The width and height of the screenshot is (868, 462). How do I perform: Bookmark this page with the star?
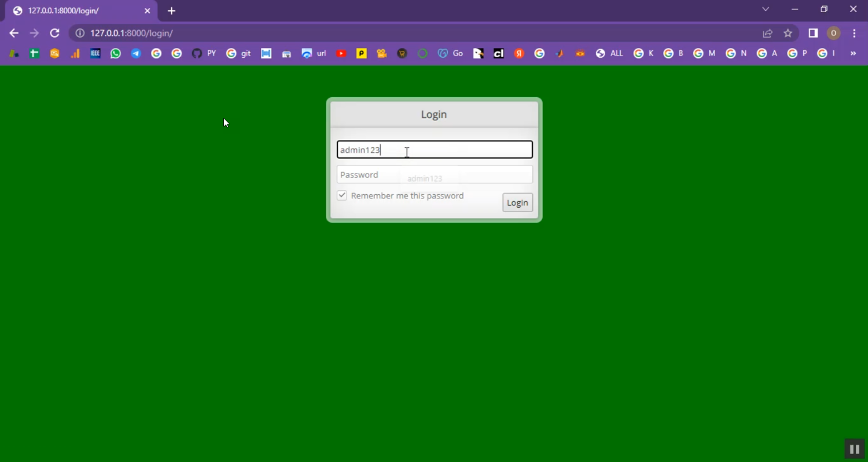(x=788, y=33)
